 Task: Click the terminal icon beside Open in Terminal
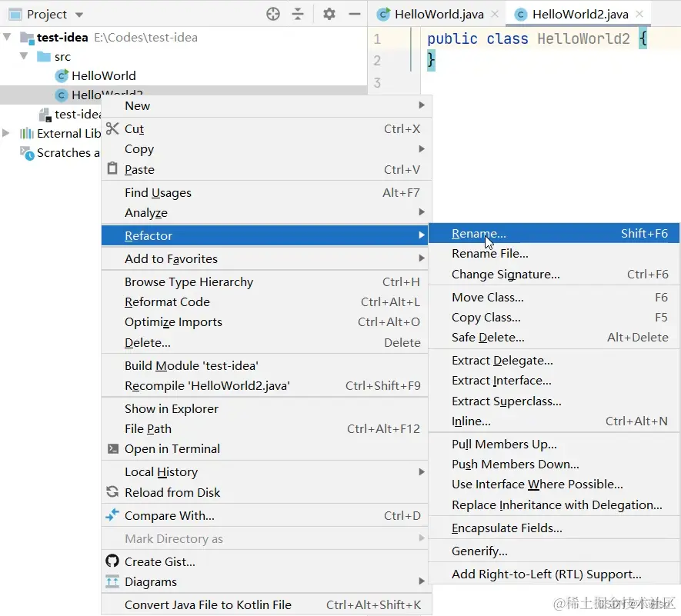[x=113, y=448]
